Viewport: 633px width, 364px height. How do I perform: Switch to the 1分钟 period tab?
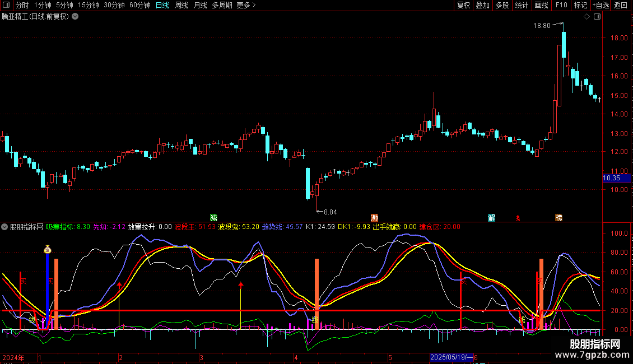(x=43, y=5)
